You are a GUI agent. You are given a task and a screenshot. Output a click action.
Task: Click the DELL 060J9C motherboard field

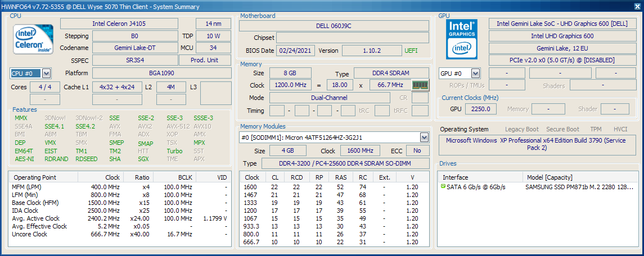pos(334,26)
